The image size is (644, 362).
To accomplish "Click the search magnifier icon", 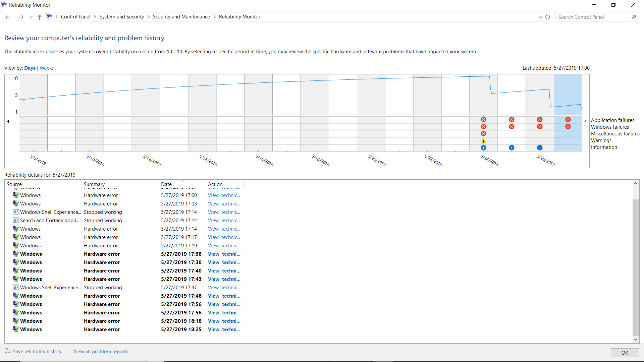I will (634, 17).
